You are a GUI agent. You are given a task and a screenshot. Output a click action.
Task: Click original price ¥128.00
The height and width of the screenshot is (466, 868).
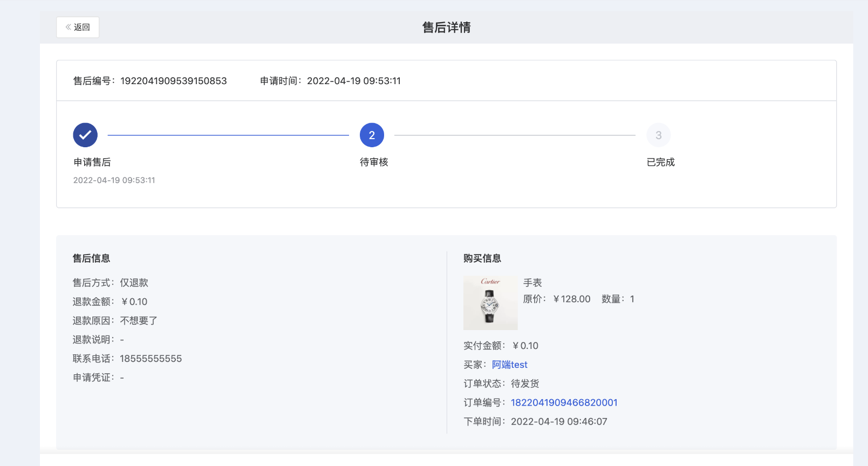click(571, 299)
